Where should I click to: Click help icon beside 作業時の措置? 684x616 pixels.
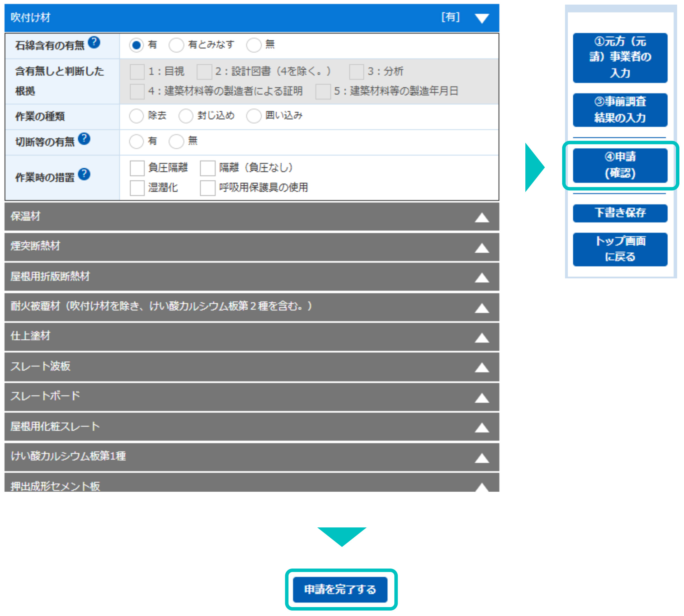click(x=84, y=174)
